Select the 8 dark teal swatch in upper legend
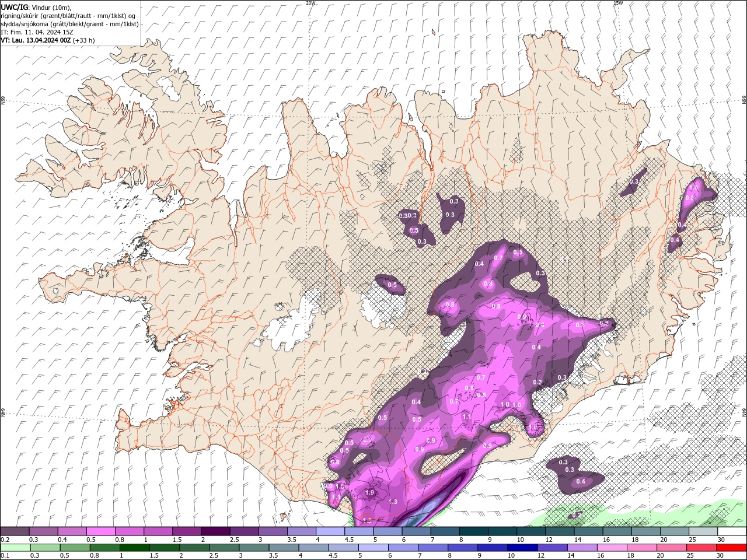 coord(473,531)
